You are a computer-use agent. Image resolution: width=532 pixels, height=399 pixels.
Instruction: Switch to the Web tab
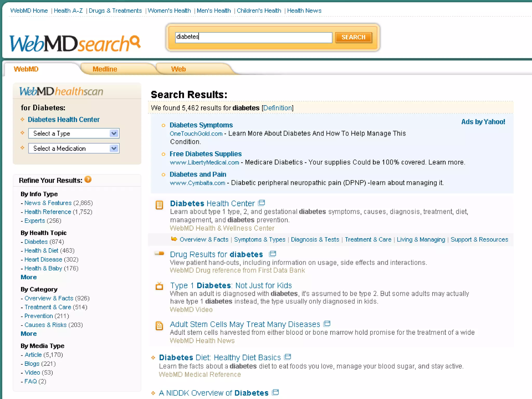pyautogui.click(x=178, y=69)
